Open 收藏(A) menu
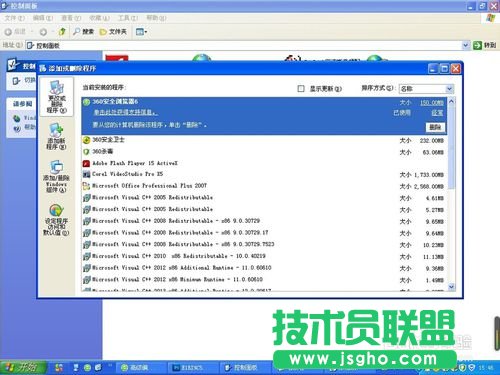Screen dimensions: 500x375 click(x=99, y=18)
